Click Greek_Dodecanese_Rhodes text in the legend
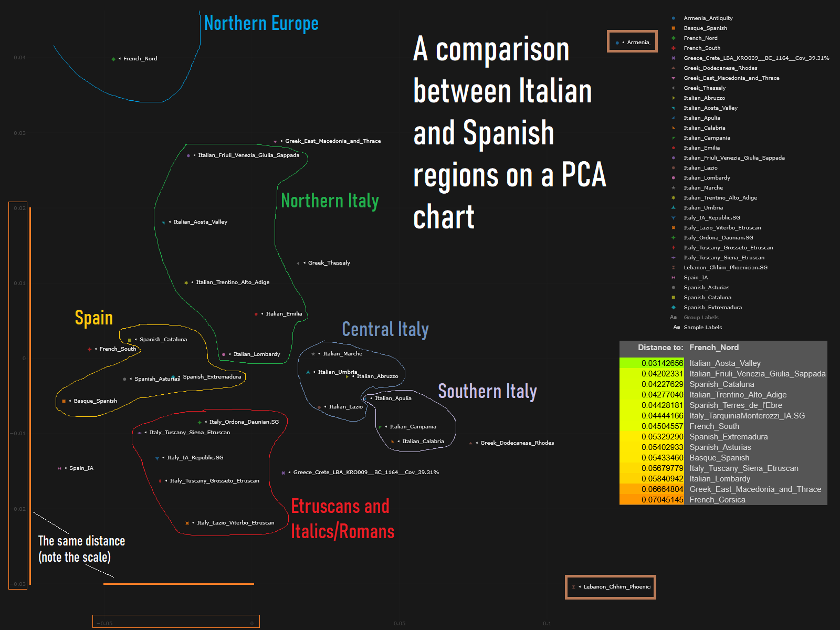Image resolution: width=840 pixels, height=630 pixels. coord(720,68)
